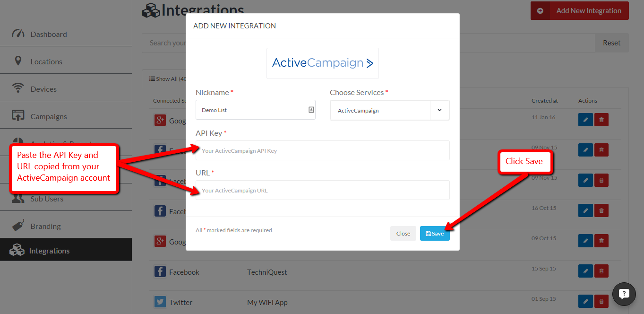
Task: Click the Devices wifi icon
Action: coord(18,88)
